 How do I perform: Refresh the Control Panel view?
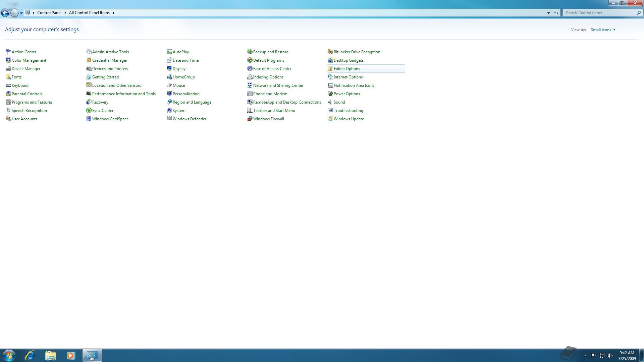point(556,13)
